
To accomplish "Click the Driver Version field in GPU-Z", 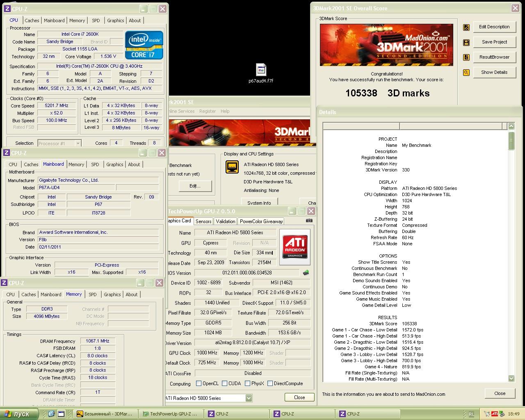I will pyautogui.click(x=252, y=342).
